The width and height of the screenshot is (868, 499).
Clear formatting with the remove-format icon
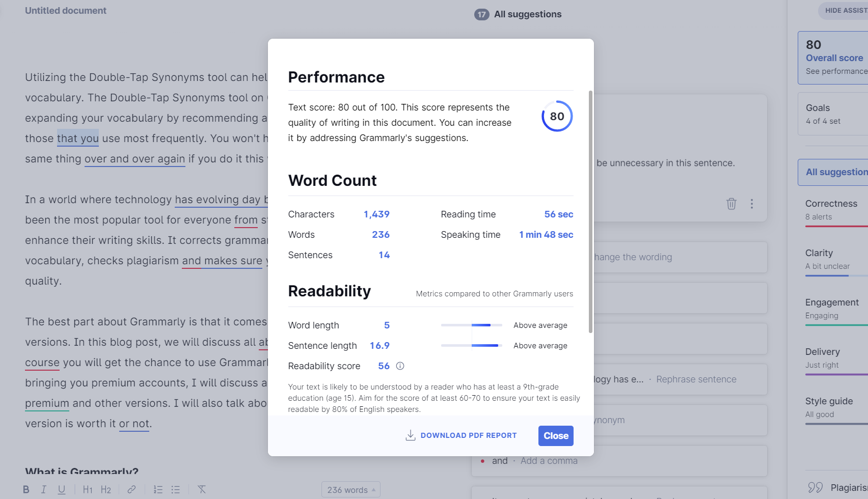tap(202, 489)
